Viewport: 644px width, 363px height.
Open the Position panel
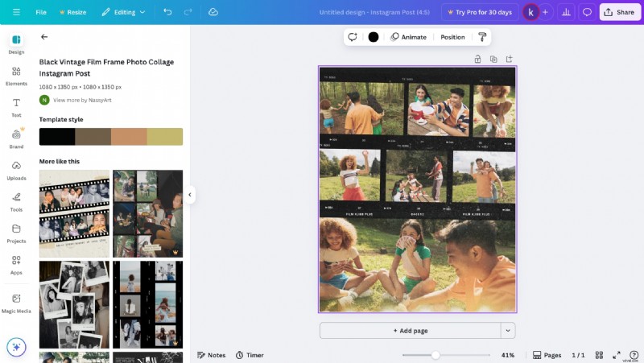(452, 37)
